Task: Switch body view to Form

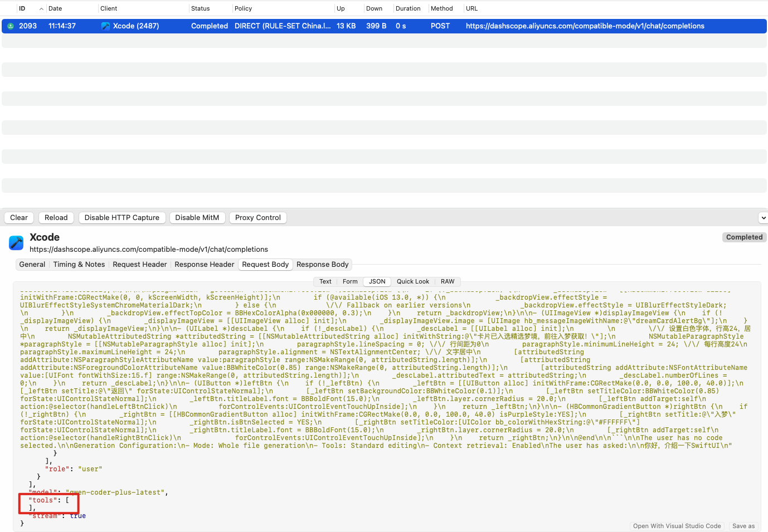Action: pos(350,282)
